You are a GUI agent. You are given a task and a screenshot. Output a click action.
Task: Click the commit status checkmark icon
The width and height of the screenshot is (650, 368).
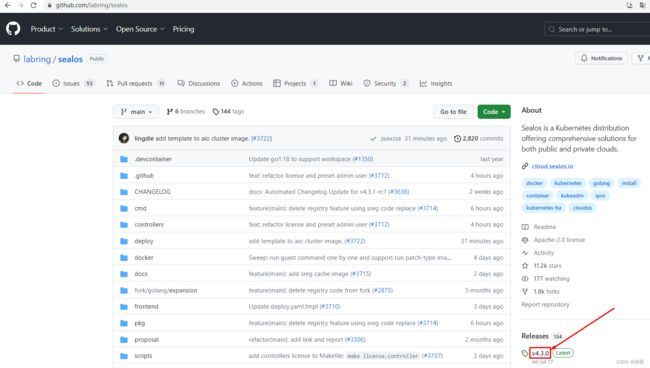click(x=373, y=139)
